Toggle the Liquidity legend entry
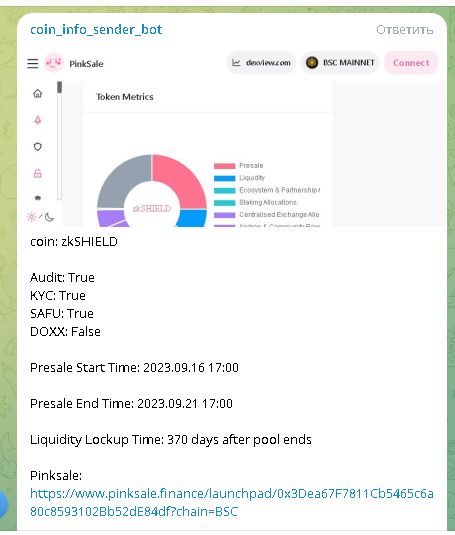The width and height of the screenshot is (455, 535). coord(239,178)
